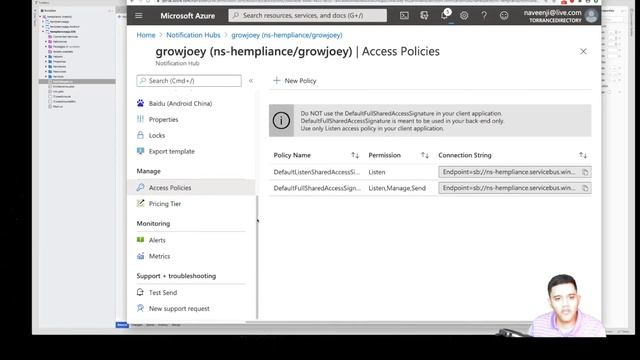640x360 pixels.
Task: Open portal settings gear
Action: 464,16
